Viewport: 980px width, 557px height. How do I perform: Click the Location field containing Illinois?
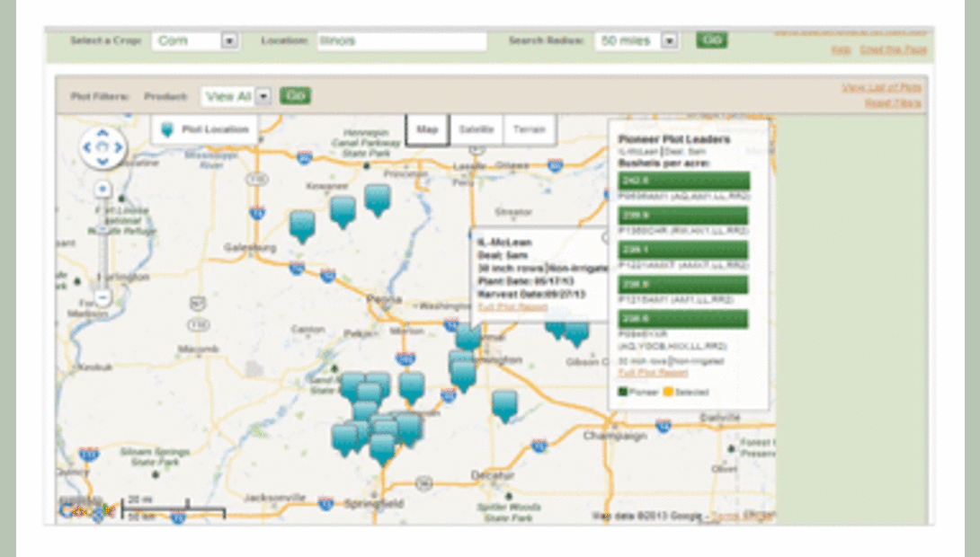(x=402, y=40)
